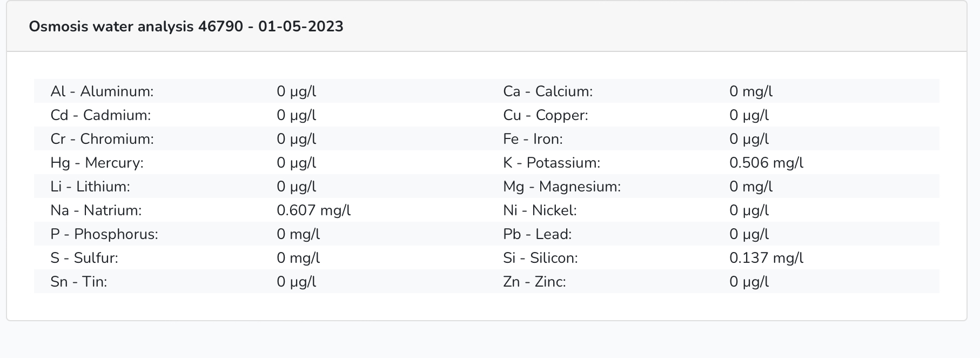
Task: Click the Osmosis water analysis 46790 heading
Action: coord(186,26)
